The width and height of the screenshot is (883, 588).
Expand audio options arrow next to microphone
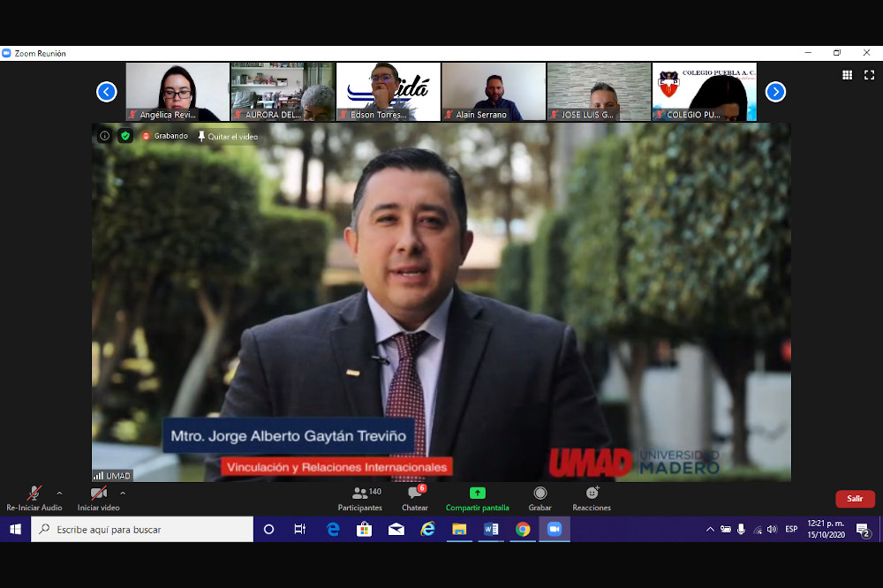(x=59, y=493)
